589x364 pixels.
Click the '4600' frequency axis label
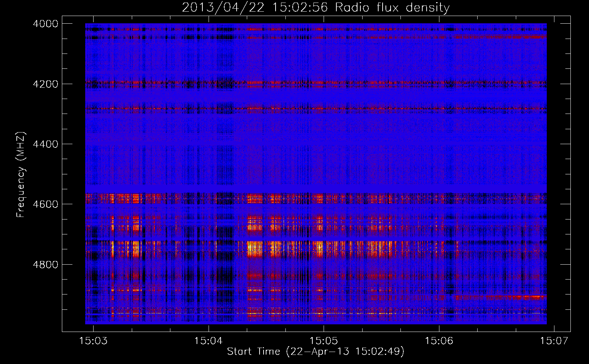(x=46, y=204)
